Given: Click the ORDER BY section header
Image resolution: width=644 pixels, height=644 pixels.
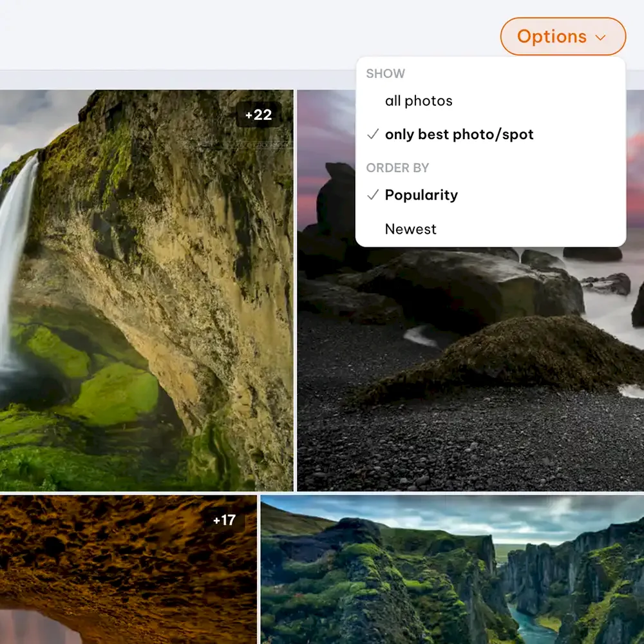Looking at the screenshot, I should 397,168.
